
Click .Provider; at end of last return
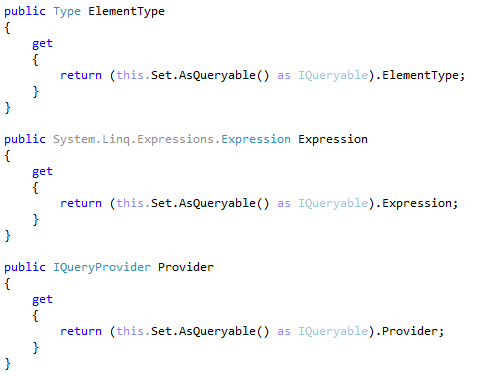tap(410, 331)
